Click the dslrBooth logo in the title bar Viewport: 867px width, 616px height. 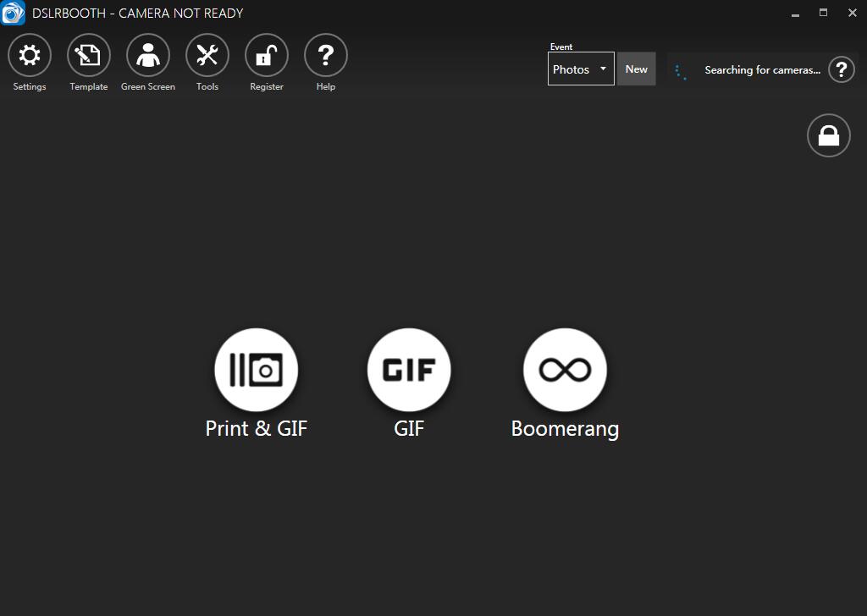tap(13, 13)
